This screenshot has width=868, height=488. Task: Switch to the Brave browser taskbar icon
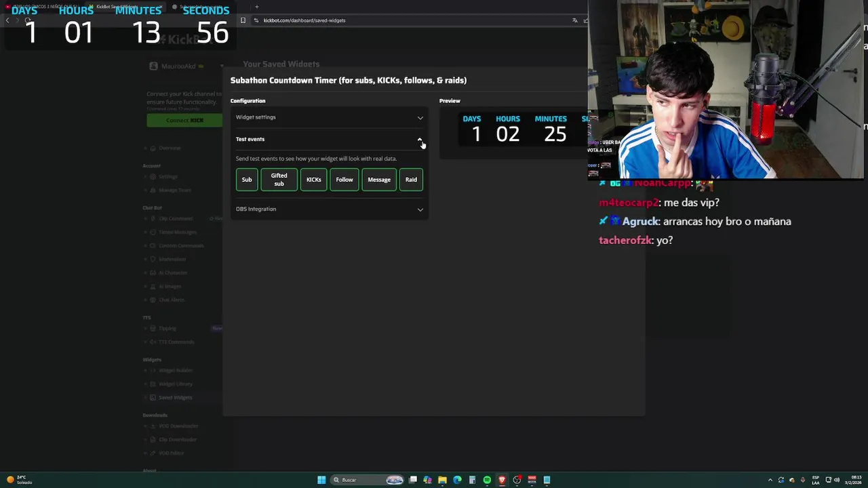pos(502,480)
